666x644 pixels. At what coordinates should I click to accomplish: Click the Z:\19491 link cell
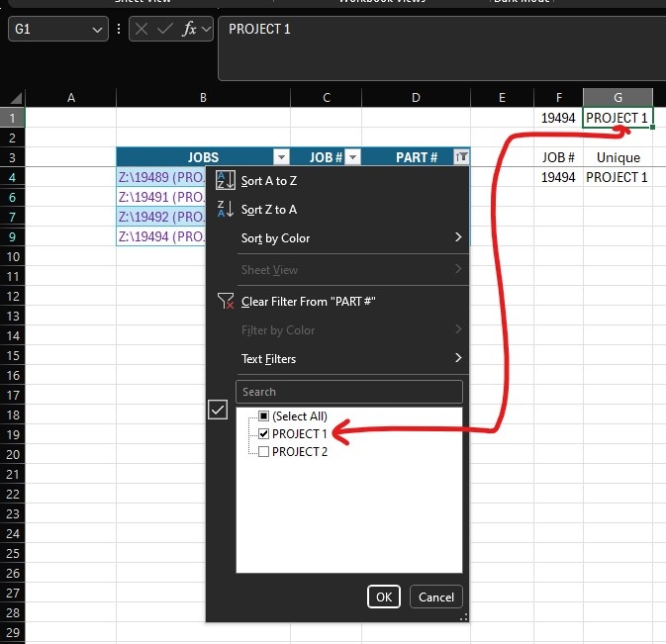pyautogui.click(x=161, y=197)
